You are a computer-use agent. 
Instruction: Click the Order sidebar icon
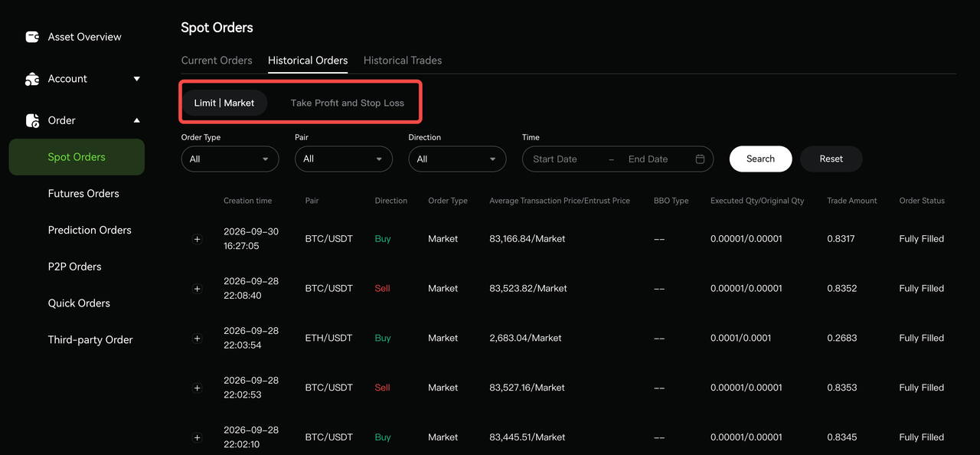(32, 120)
